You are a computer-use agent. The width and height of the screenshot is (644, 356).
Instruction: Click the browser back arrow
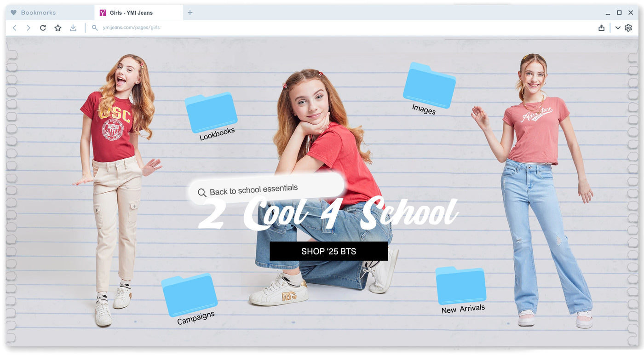tap(14, 28)
